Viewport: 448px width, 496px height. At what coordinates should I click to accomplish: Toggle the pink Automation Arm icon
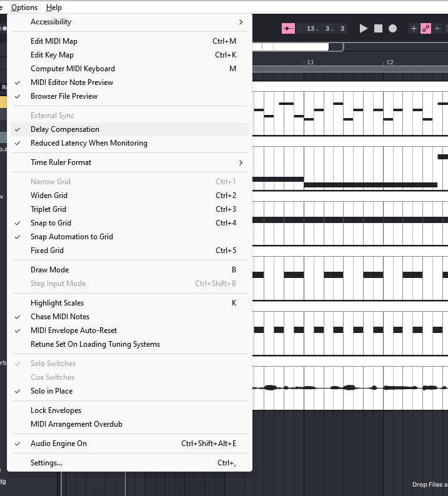[x=426, y=29]
